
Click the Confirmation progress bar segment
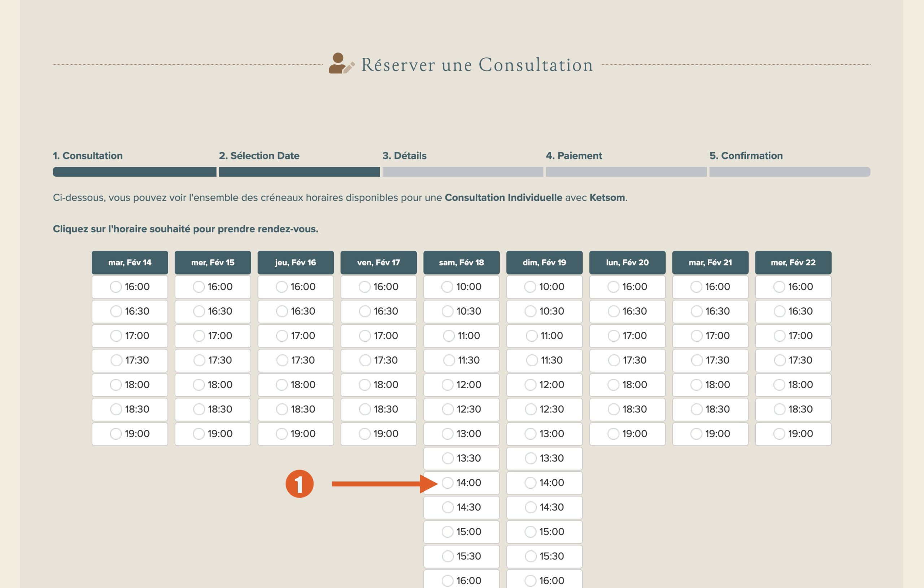790,172
